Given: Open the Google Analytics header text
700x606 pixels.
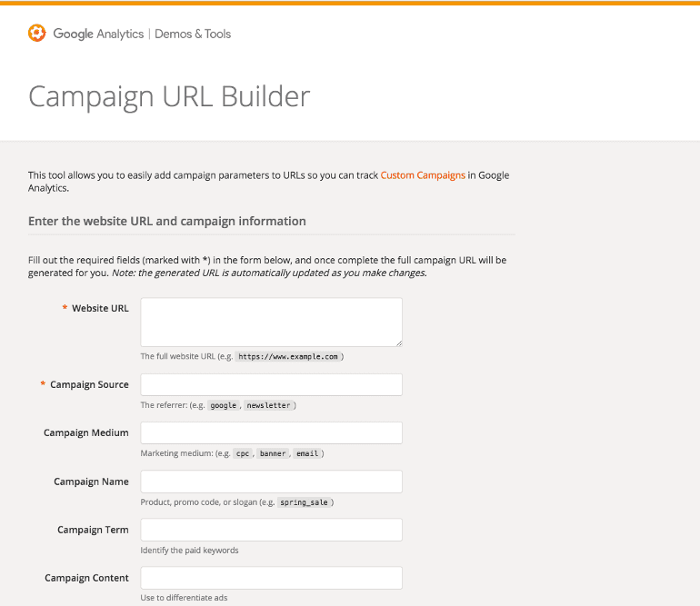Looking at the screenshot, I should (x=98, y=34).
